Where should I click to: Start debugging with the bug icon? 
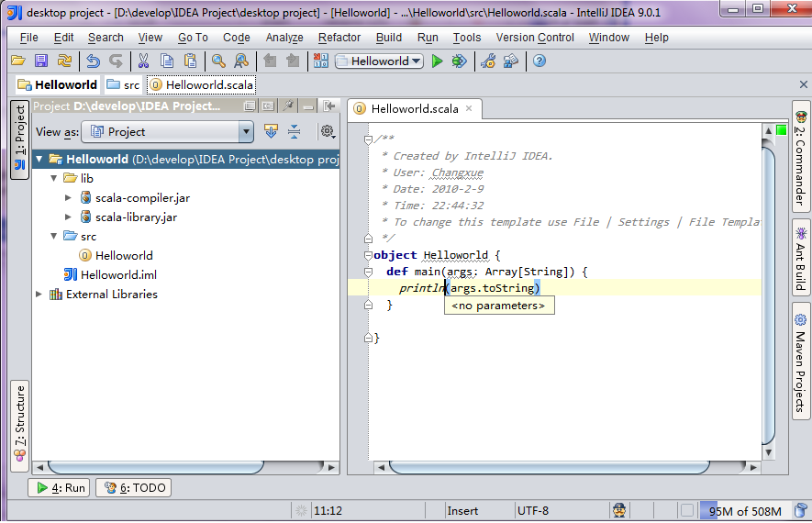point(460,61)
